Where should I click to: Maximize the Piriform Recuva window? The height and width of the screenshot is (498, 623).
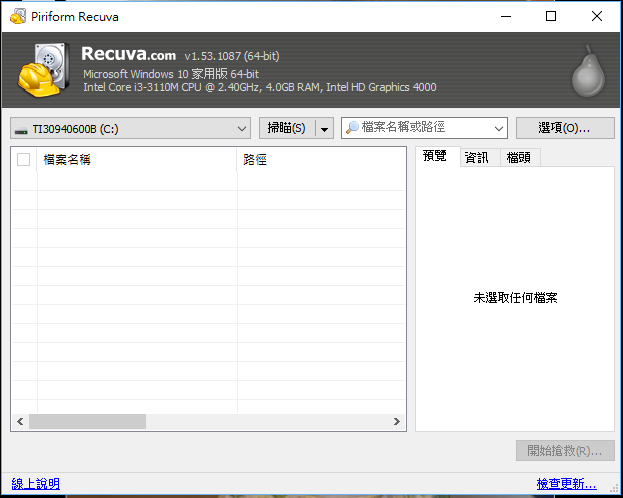coord(551,16)
